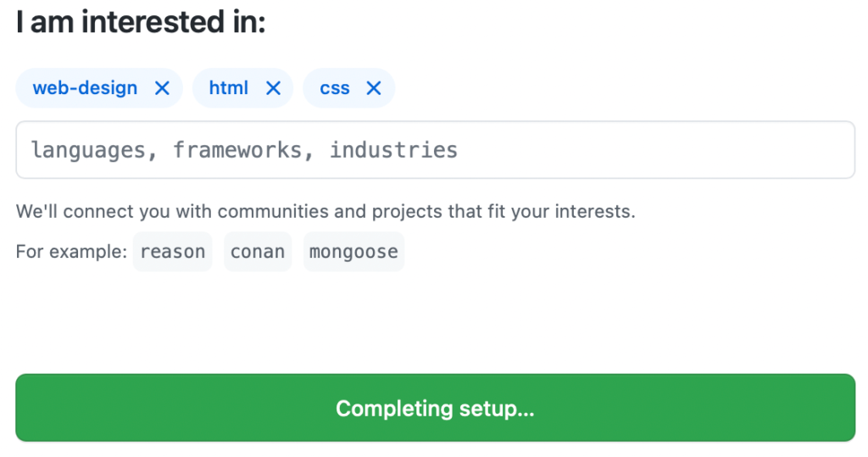The image size is (868, 457).
Task: Click the 'We'll connect you' helper sentence
Action: coord(325,212)
